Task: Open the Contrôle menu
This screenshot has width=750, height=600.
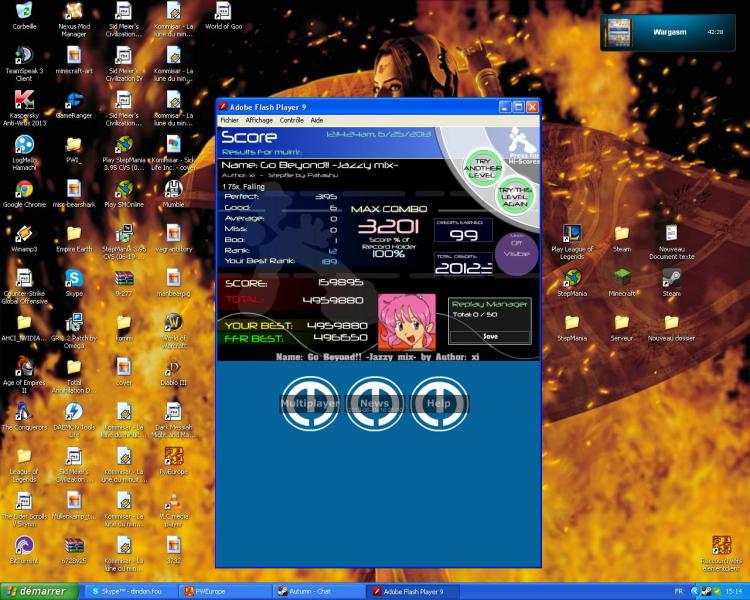Action: pos(291,120)
